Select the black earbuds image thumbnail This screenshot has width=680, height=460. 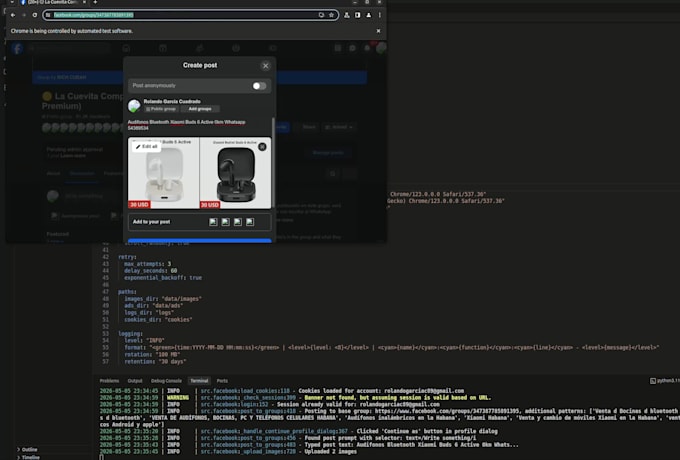(x=235, y=173)
